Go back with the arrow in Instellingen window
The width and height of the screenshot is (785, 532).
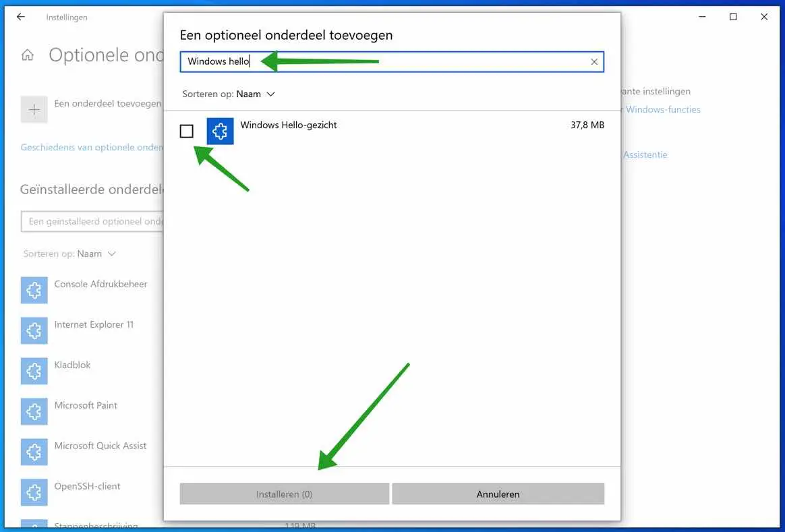(x=20, y=17)
